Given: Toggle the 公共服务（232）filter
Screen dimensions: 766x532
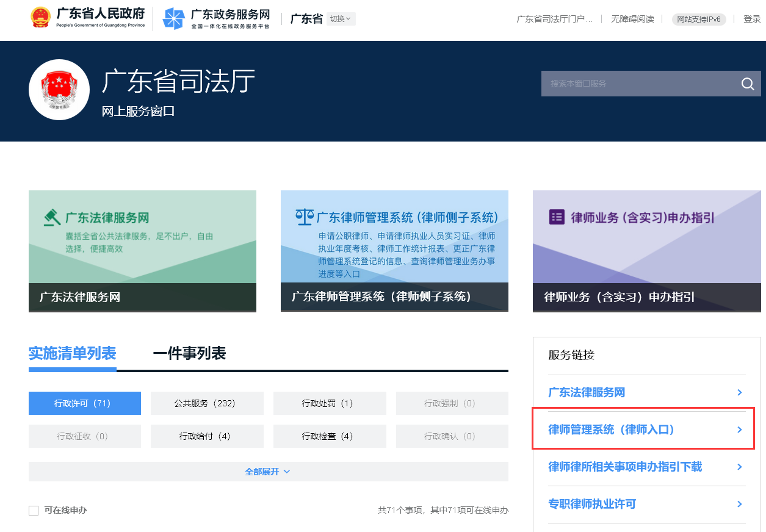Looking at the screenshot, I should coord(207,403).
